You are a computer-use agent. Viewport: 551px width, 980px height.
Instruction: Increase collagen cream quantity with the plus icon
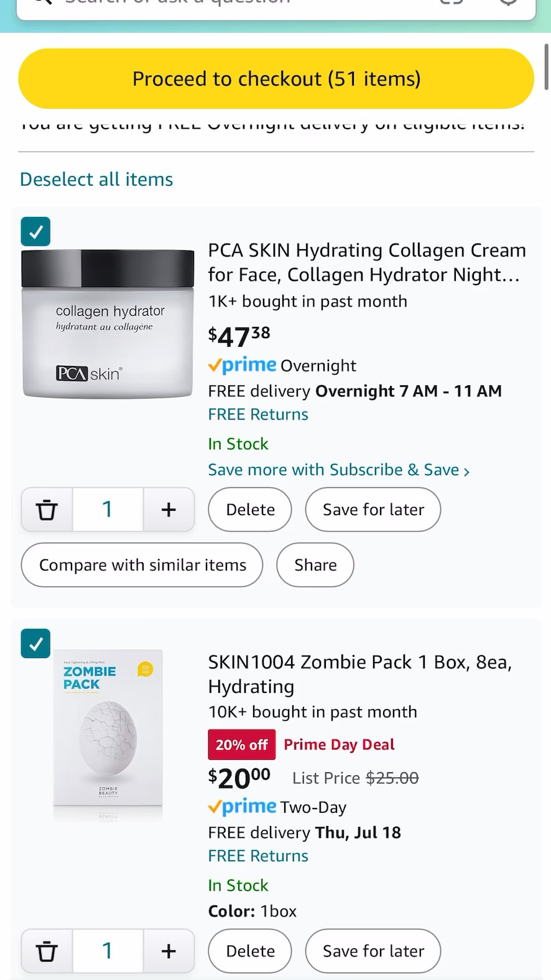[169, 510]
